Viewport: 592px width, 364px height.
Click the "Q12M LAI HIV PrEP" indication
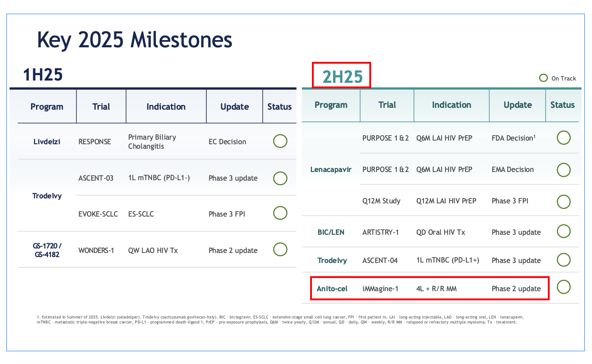coord(446,201)
